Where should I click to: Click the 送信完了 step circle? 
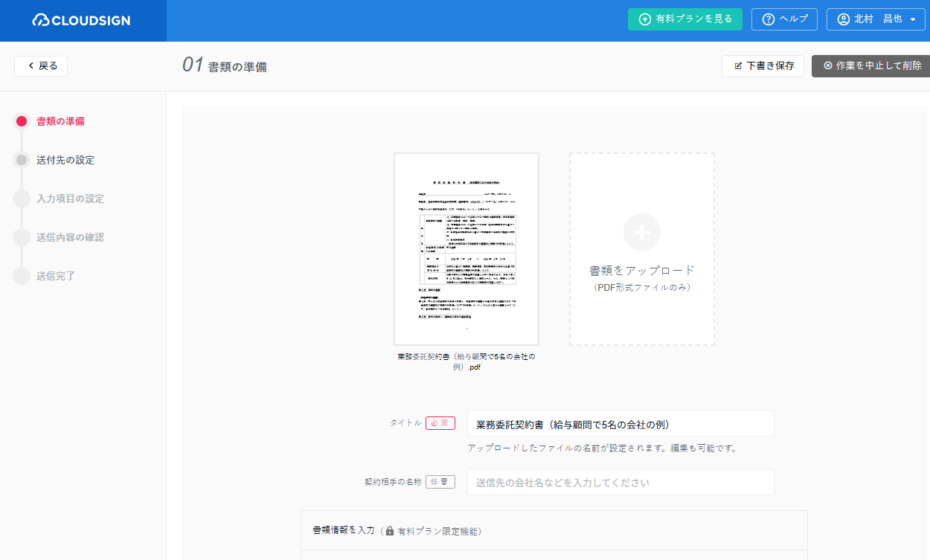click(22, 276)
